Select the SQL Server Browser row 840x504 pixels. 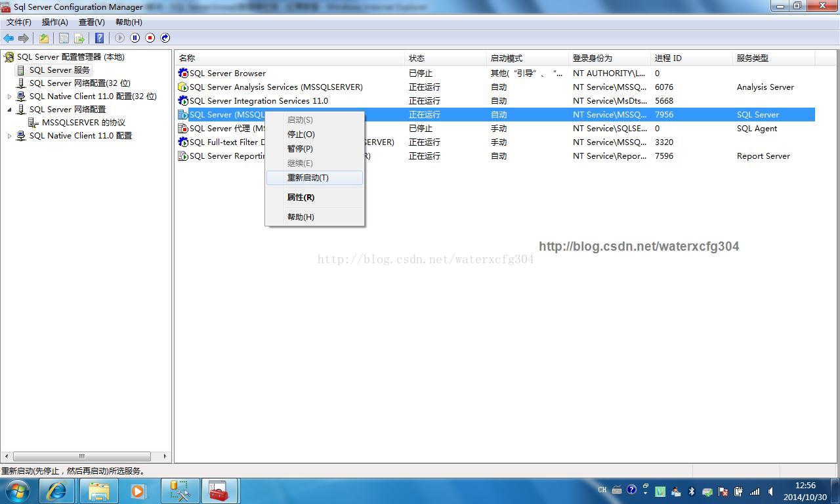coord(495,73)
